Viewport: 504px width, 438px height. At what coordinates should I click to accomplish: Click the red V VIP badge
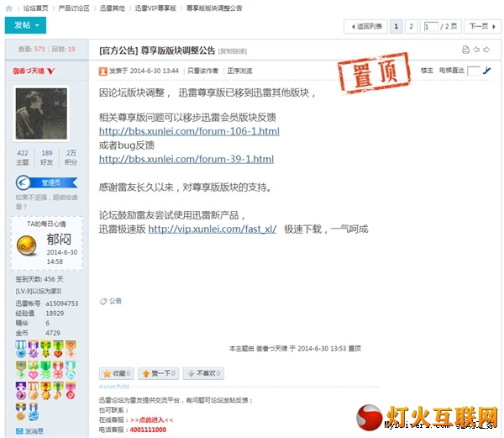(x=51, y=71)
